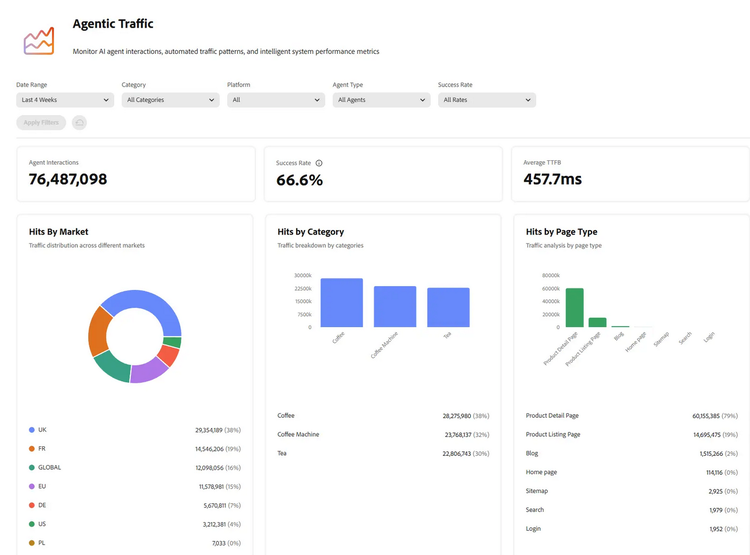Open the Date Range dropdown

click(65, 100)
